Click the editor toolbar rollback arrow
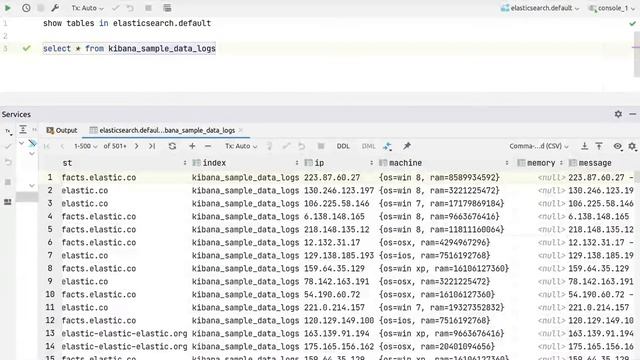The image size is (640, 360). (130, 8)
